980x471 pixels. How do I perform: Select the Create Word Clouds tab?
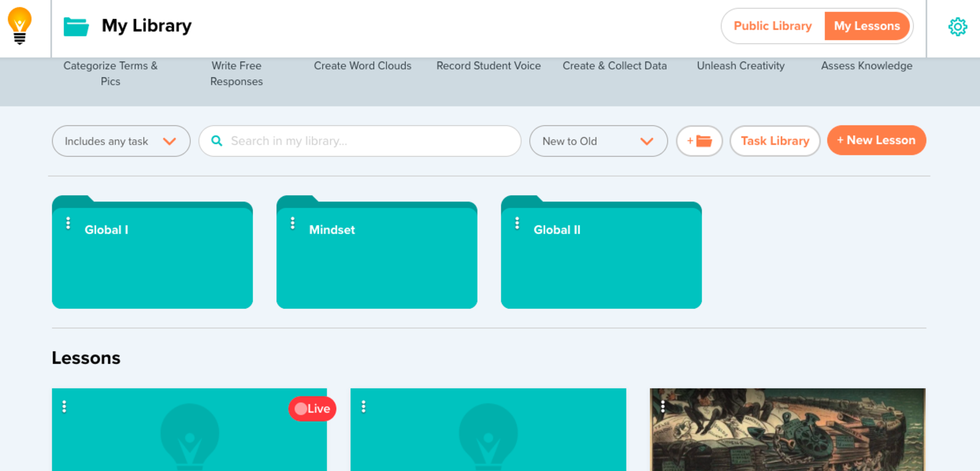click(x=362, y=66)
